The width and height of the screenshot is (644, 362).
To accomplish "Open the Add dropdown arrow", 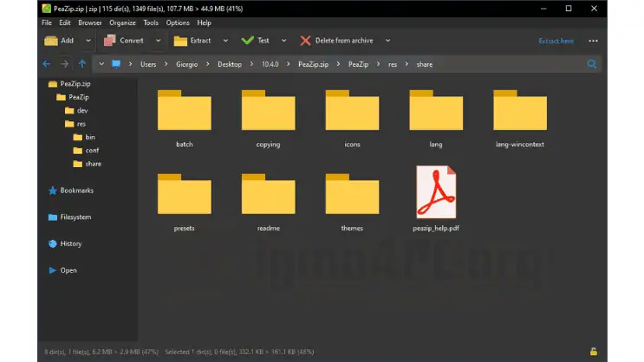I will 88,41.
